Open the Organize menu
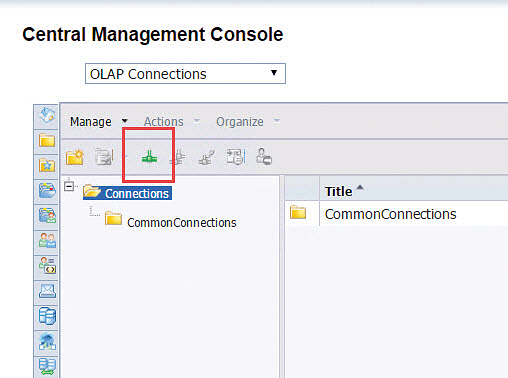 (248, 122)
